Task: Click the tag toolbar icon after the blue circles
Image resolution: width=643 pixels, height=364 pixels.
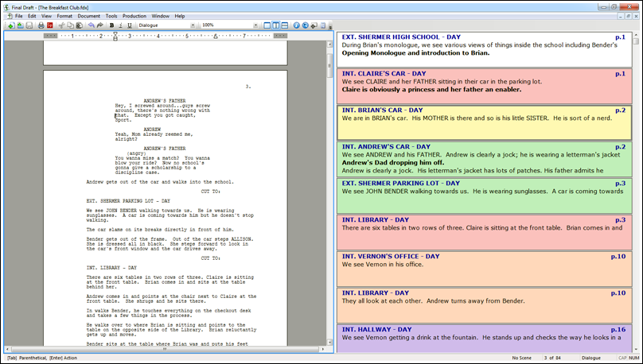Action: 314,25
